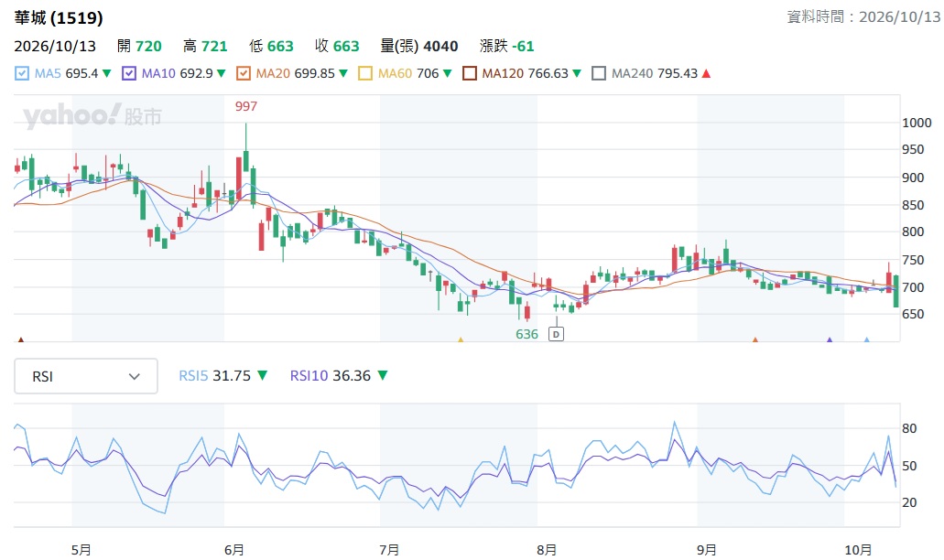Click the 高 721 high price

(205, 47)
